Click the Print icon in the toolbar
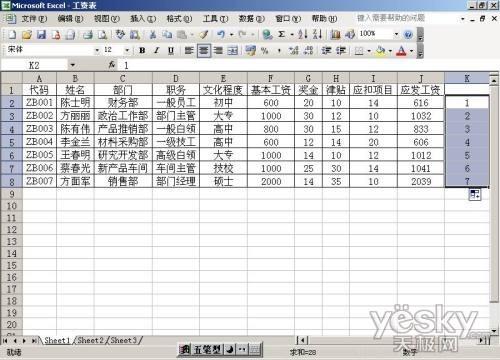Image resolution: width=500 pixels, height=360 pixels. click(x=88, y=34)
